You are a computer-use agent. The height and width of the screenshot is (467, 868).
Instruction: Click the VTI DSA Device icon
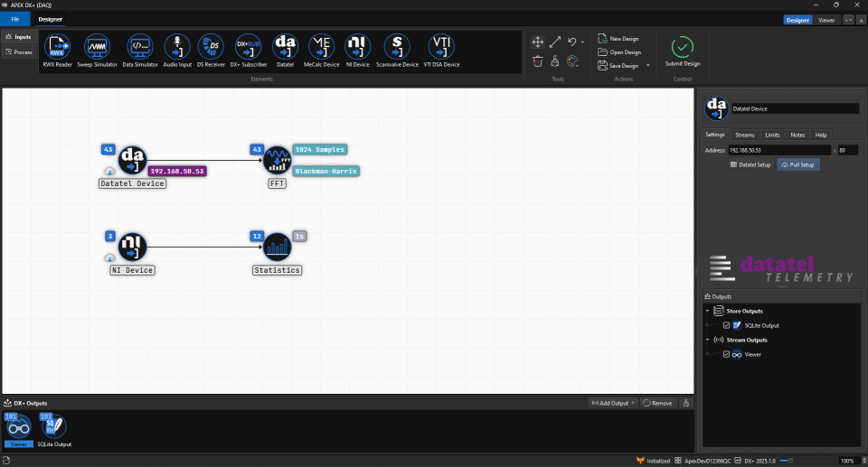(x=441, y=48)
